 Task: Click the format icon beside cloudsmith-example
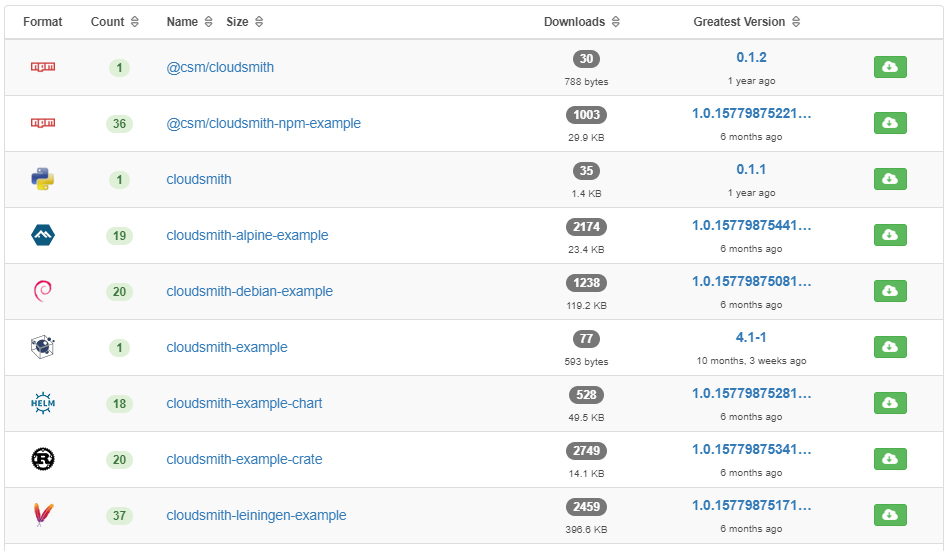[x=43, y=347]
